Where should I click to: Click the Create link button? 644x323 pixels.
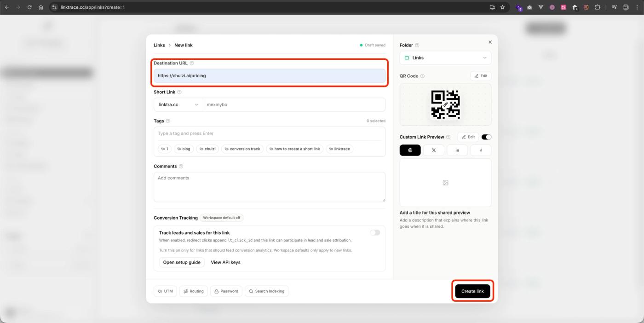472,291
